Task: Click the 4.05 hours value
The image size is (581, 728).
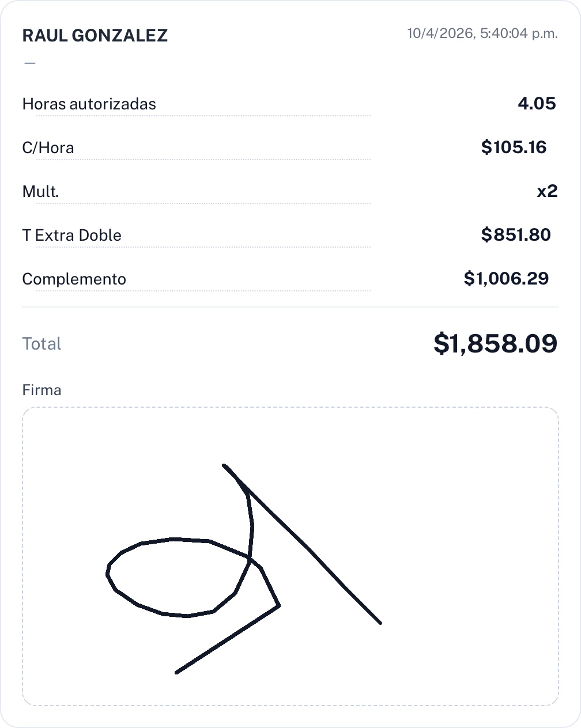Action: pos(537,104)
